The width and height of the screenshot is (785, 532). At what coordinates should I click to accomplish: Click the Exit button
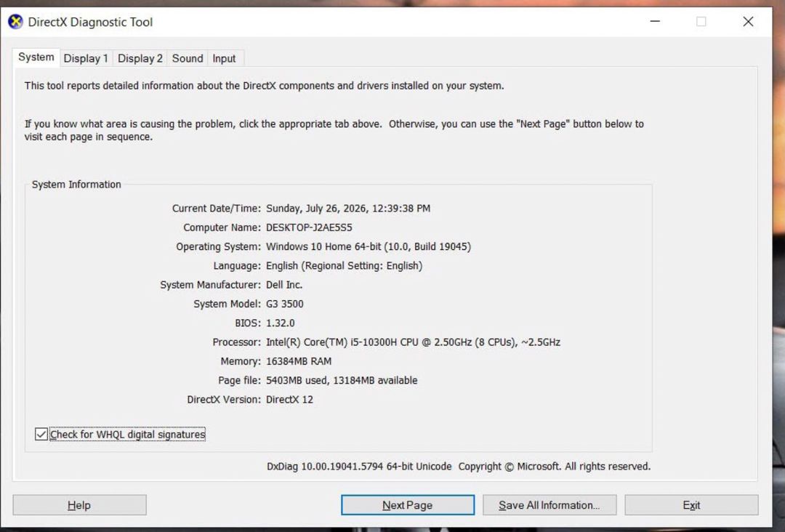691,505
